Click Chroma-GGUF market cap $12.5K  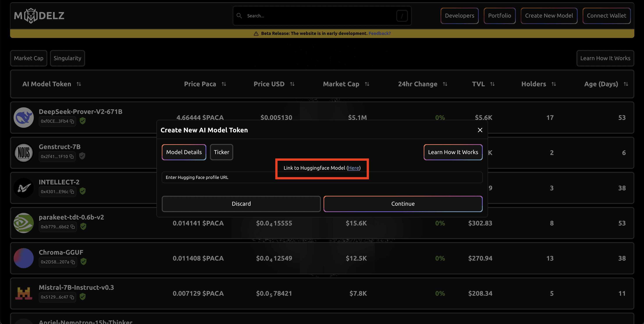pos(356,258)
